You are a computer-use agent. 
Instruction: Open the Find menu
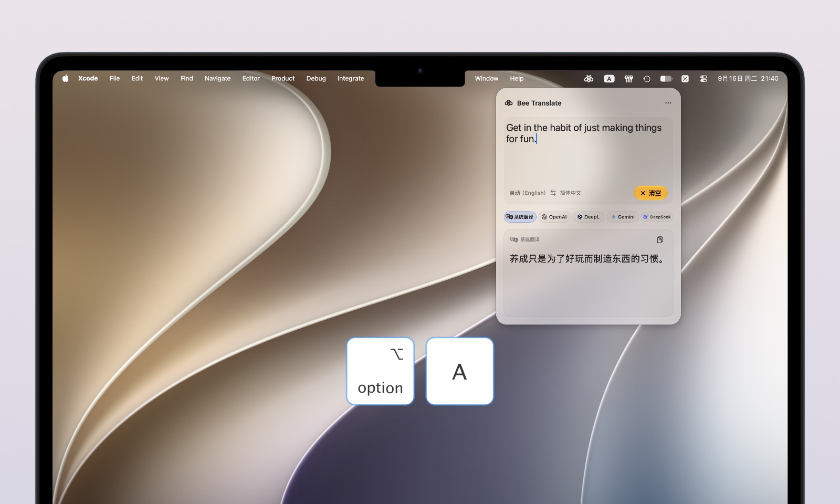[187, 78]
